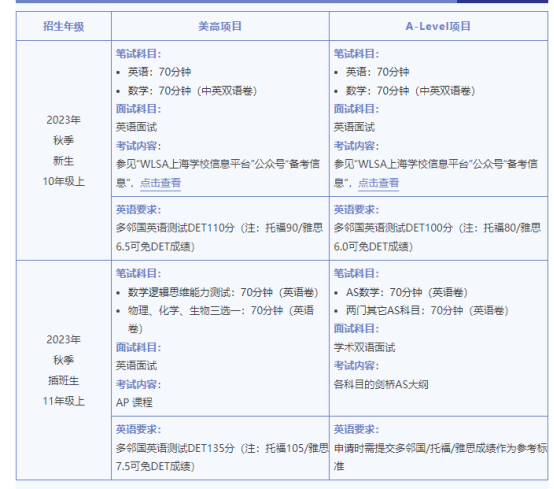Click the 插班生 text in second row
Screen dimensions: 554x489
click(x=64, y=381)
